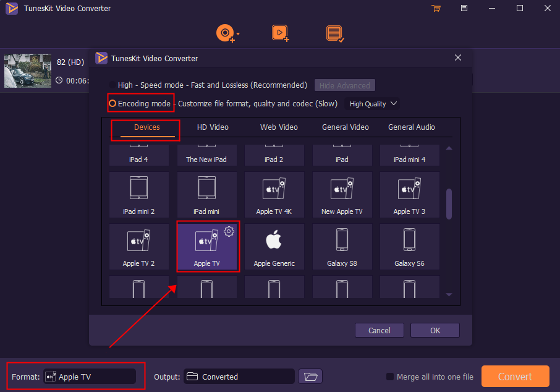Select the Galaxy S6 device preset

point(409,247)
